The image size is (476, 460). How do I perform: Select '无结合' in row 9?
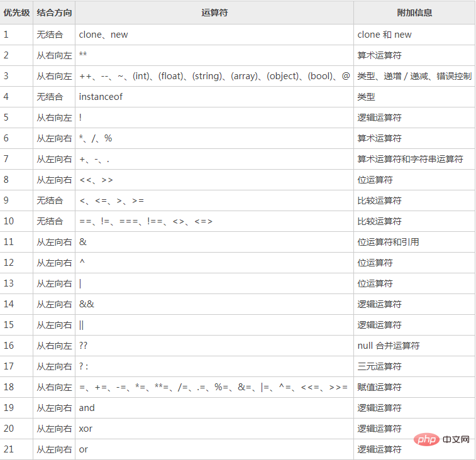click(54, 200)
